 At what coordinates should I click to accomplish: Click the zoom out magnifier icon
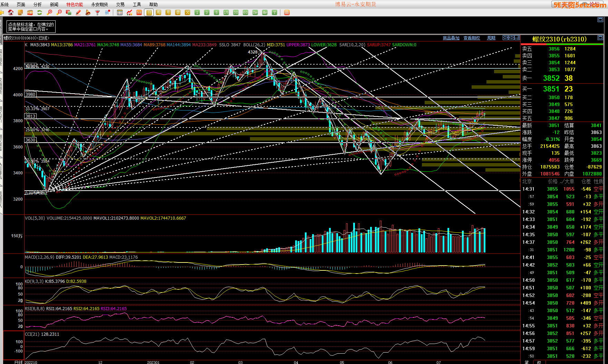(x=59, y=12)
